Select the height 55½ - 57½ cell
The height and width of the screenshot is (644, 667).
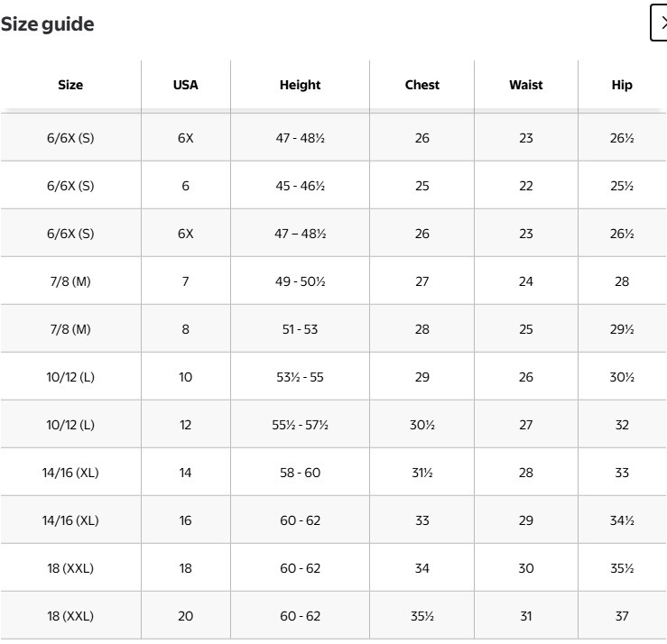(x=300, y=425)
